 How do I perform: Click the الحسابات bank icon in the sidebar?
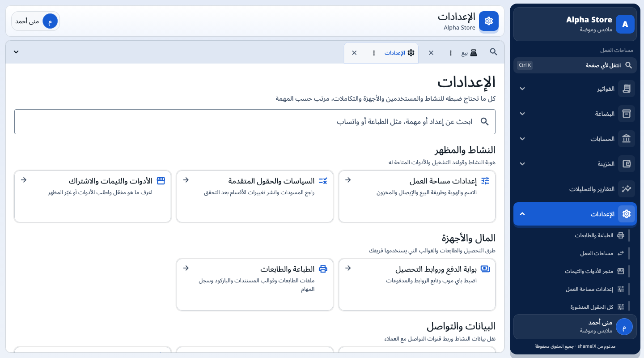tap(627, 139)
